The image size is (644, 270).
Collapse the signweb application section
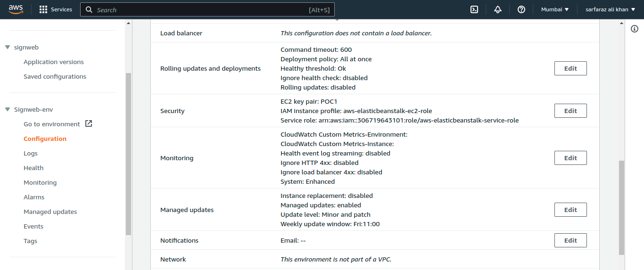7,48
